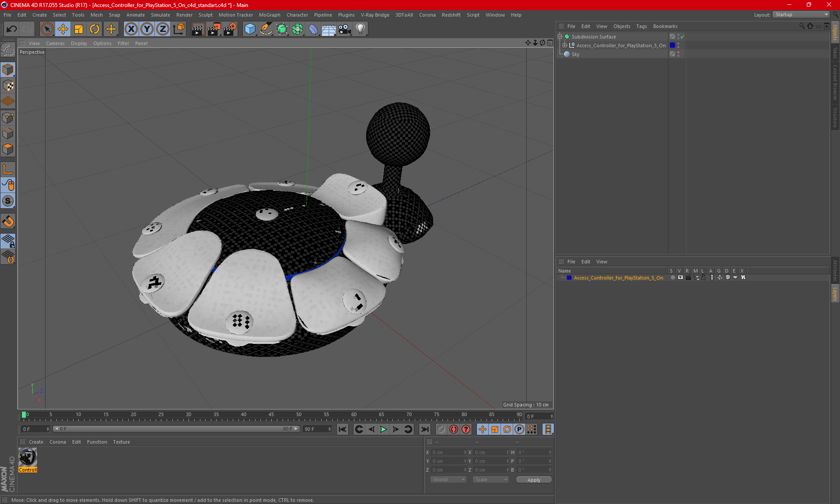Open the World coordinate system dropdown

point(448,479)
